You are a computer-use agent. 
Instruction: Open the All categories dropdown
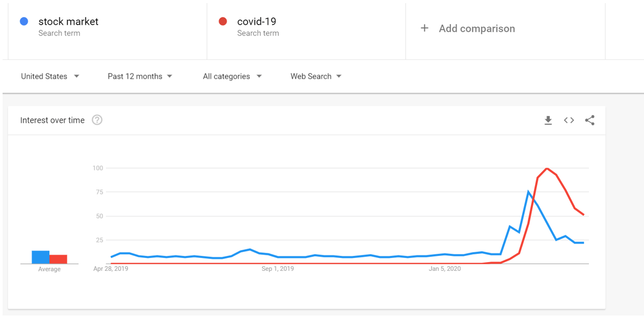[x=232, y=77]
